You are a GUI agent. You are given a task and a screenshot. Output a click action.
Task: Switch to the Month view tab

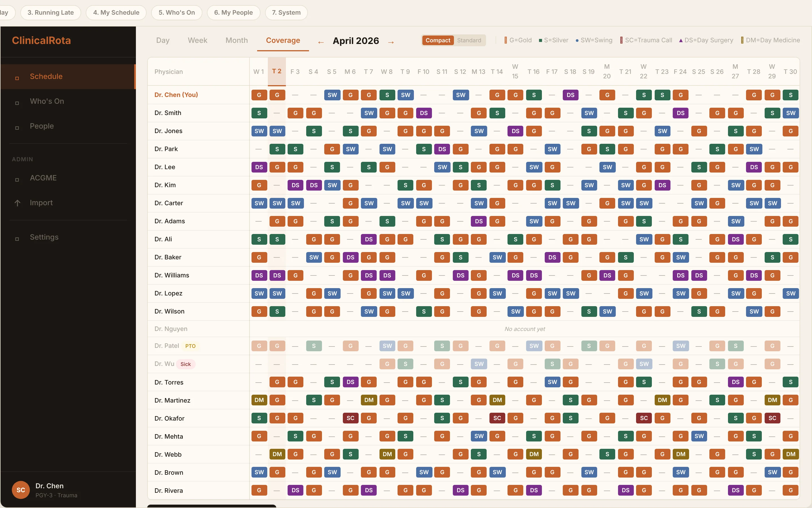(x=236, y=40)
